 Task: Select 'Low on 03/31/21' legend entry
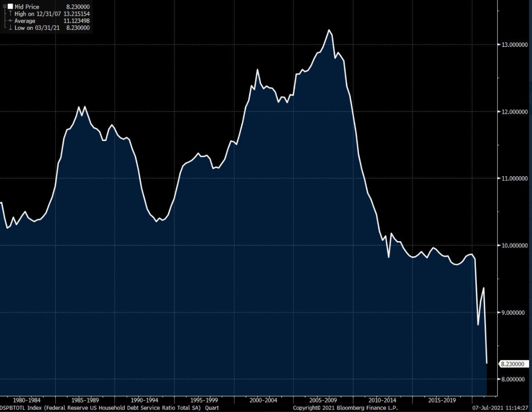[x=37, y=28]
